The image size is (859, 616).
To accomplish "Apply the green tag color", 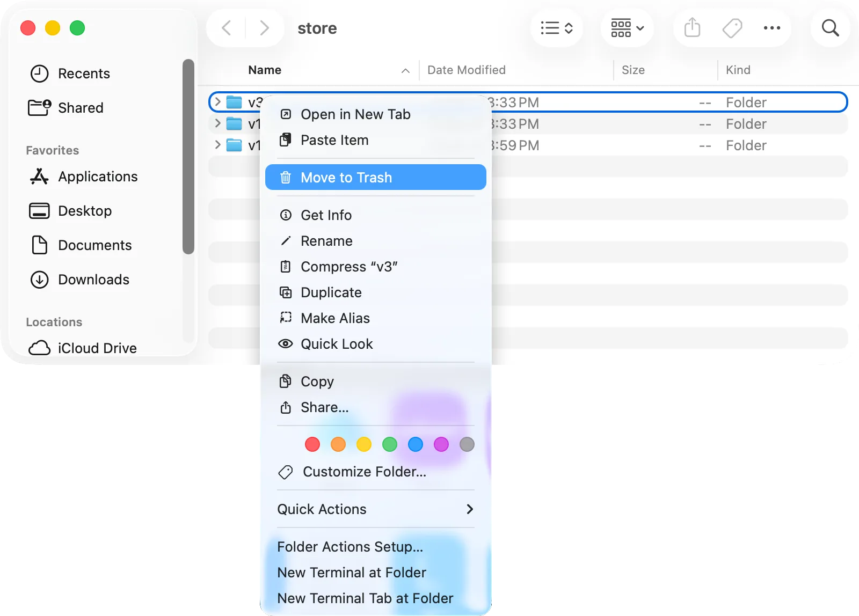I will (x=390, y=444).
